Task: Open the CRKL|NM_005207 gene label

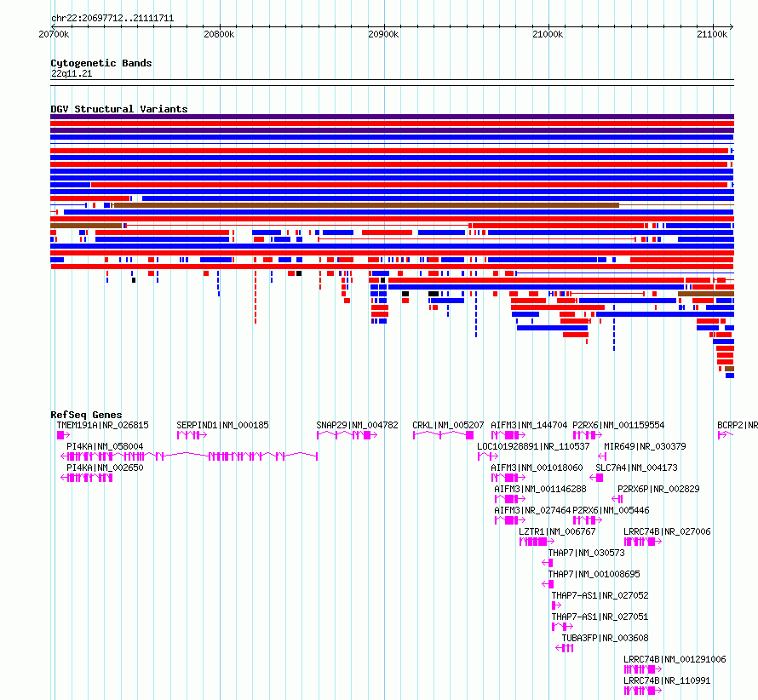Action: pyautogui.click(x=448, y=425)
